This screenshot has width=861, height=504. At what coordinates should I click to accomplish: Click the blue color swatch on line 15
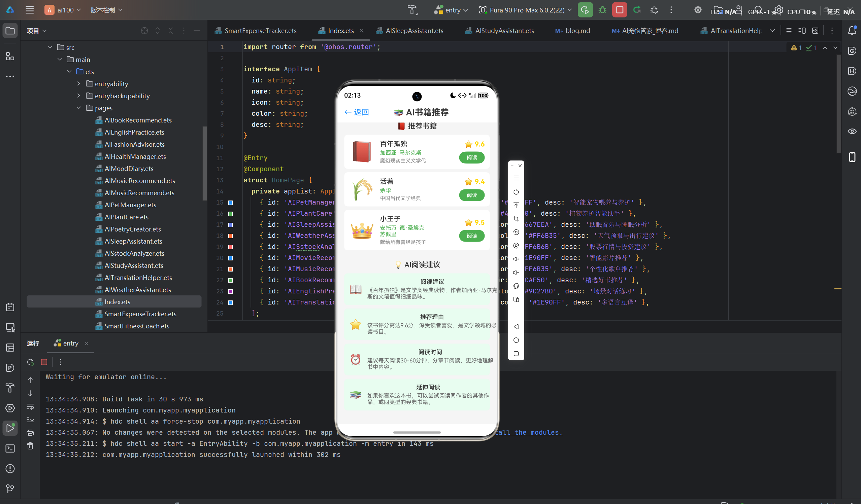(x=230, y=203)
